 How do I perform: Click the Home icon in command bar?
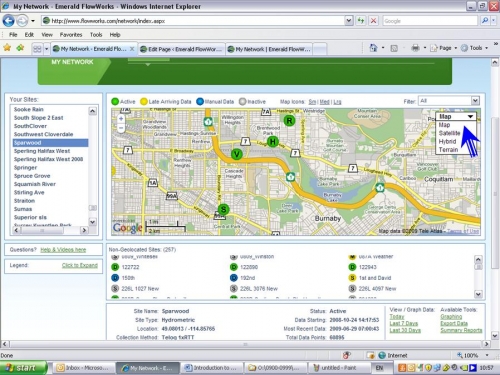pyautogui.click(x=373, y=48)
